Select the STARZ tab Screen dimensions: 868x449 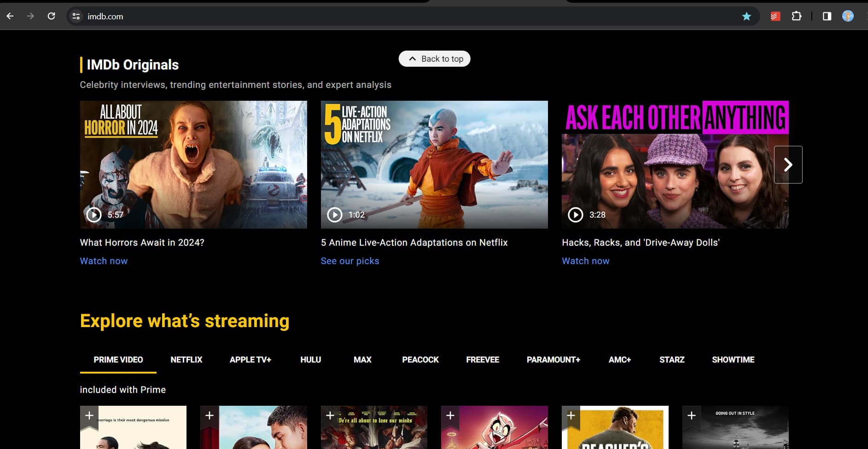point(672,360)
